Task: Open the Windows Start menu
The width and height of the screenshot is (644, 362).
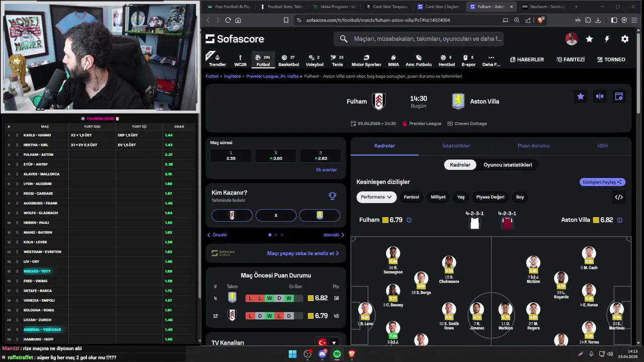Action: point(292,354)
